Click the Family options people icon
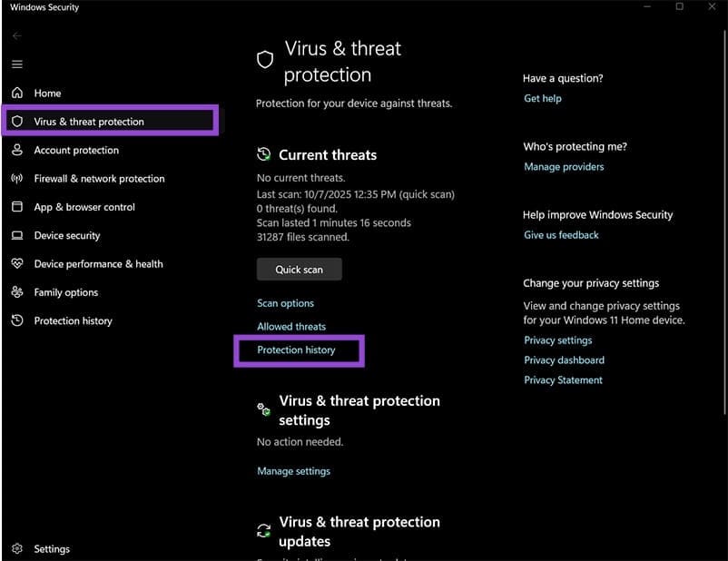 (16, 292)
